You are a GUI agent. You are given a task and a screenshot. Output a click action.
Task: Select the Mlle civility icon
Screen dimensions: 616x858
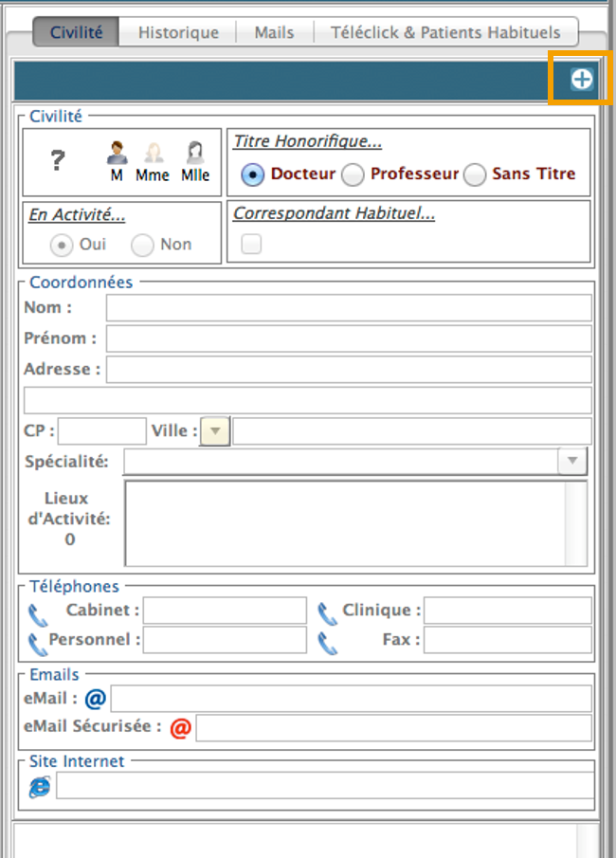pyautogui.click(x=195, y=154)
